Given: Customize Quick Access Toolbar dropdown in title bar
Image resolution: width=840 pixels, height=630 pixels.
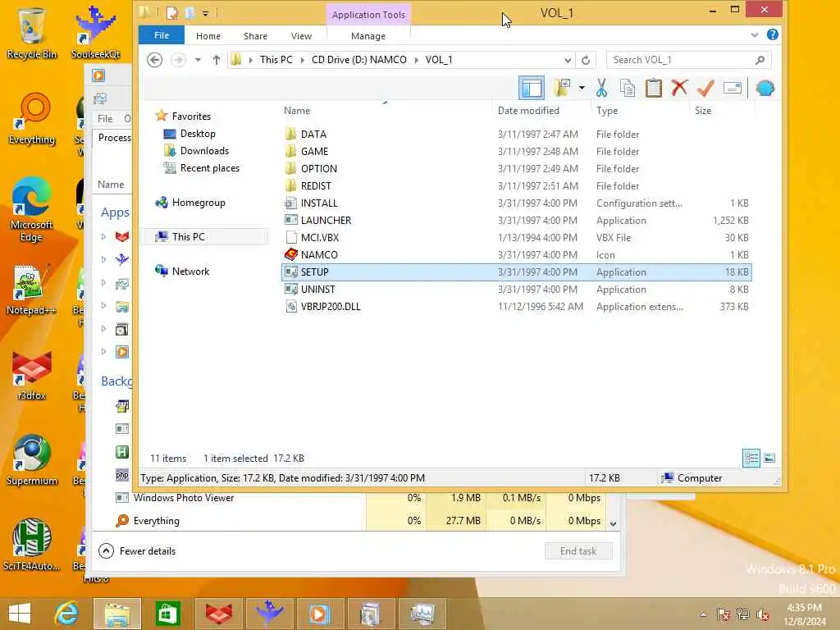Looking at the screenshot, I should click(205, 13).
